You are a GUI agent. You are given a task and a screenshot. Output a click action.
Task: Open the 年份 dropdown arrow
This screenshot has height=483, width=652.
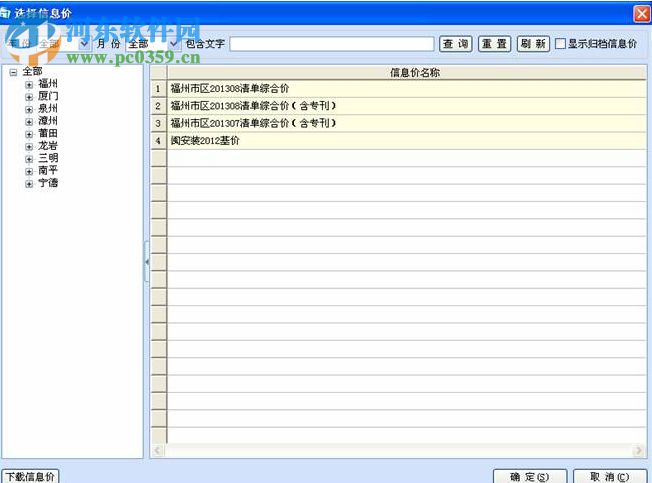pyautogui.click(x=84, y=44)
